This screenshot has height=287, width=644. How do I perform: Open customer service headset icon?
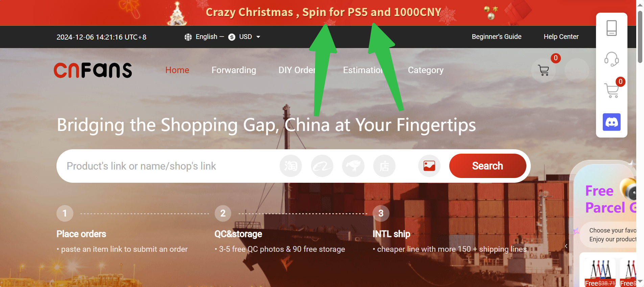coord(612,59)
